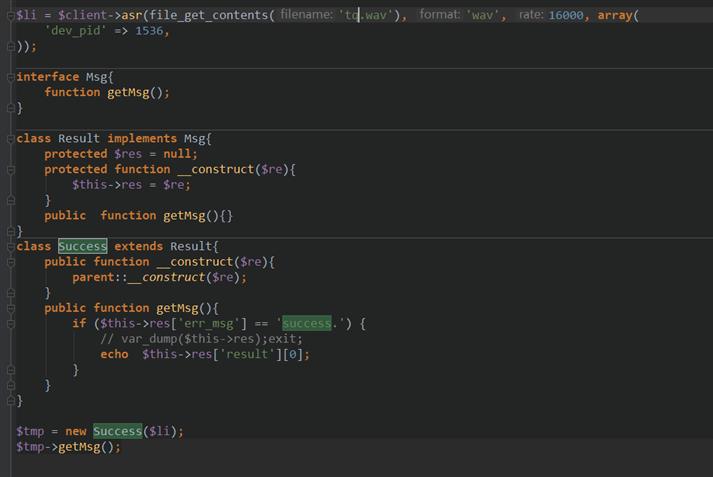Click the 'rate:' parameter hint
This screenshot has width=713, height=477.
(x=531, y=15)
